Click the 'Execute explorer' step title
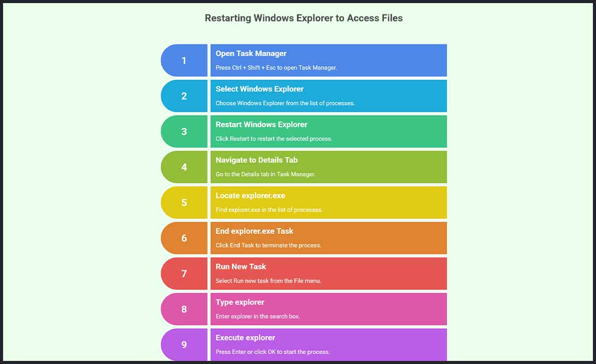Screen dimensions: 596x364 [x=245, y=338]
